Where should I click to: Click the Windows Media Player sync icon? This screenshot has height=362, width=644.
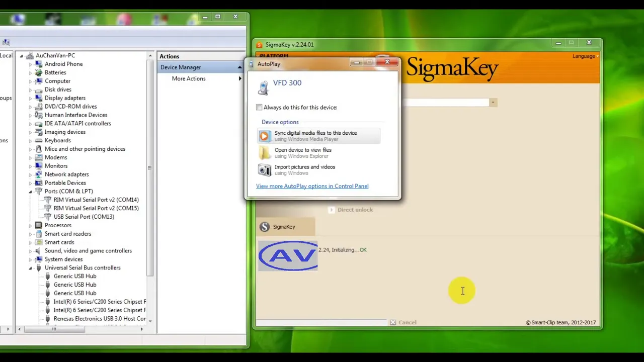coord(265,136)
